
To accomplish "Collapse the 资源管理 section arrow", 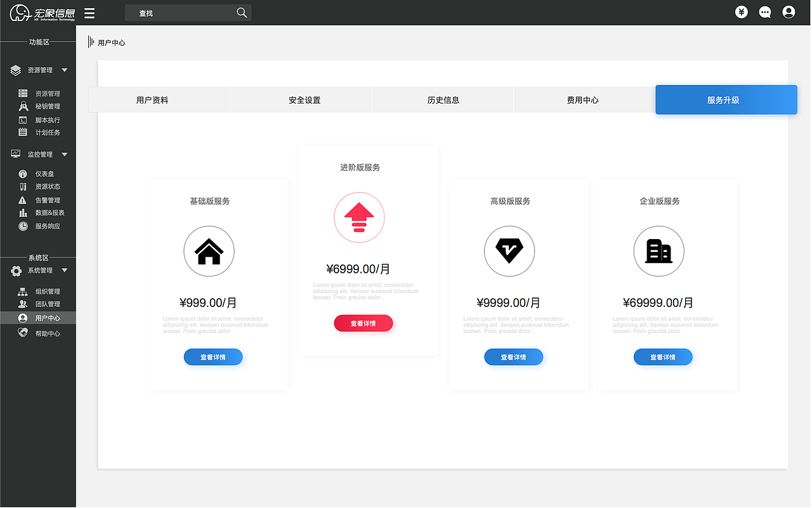I will pos(64,70).
